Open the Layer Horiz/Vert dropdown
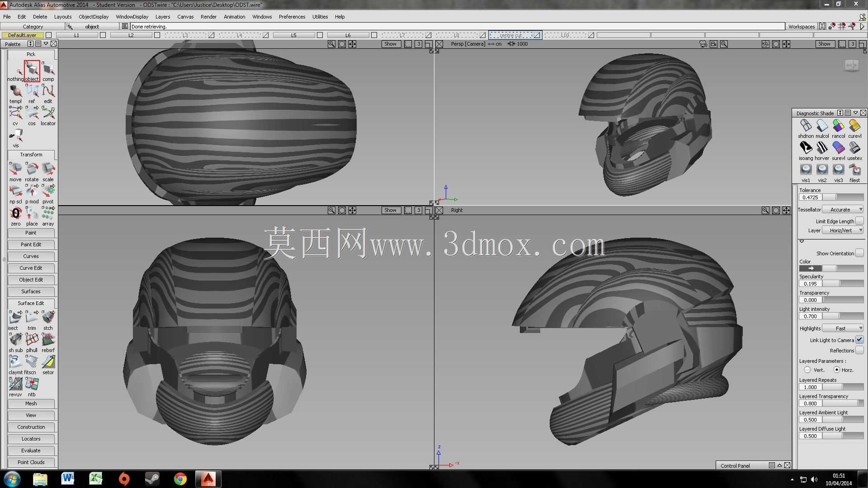The width and height of the screenshot is (868, 488). [x=843, y=230]
